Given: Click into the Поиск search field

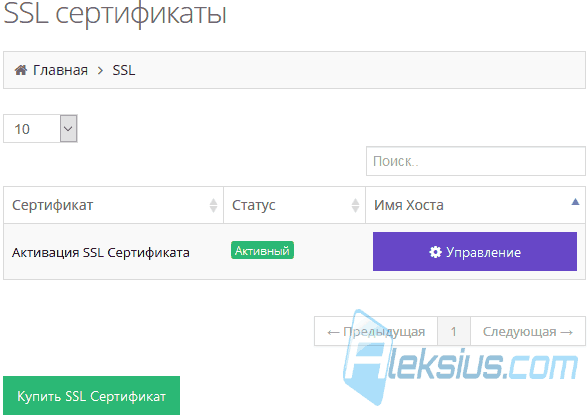Looking at the screenshot, I should pos(476,161).
